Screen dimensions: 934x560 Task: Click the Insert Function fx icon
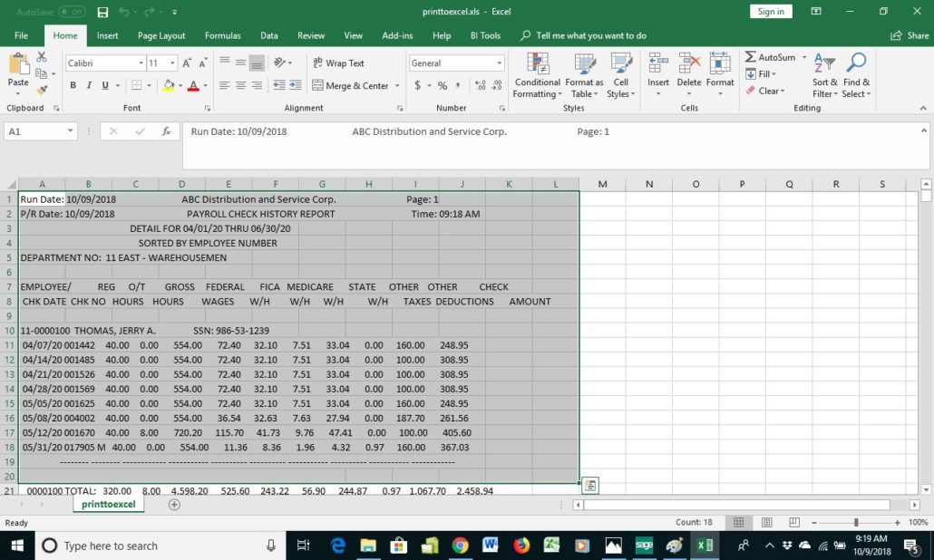click(166, 131)
